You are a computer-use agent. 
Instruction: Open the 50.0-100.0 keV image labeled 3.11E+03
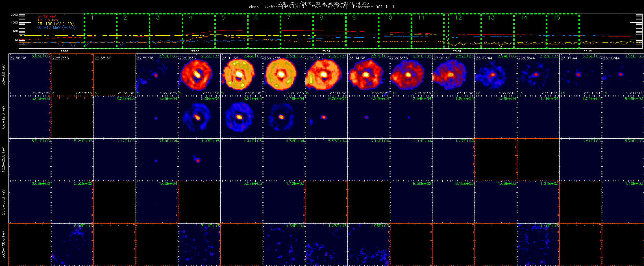click(x=199, y=244)
